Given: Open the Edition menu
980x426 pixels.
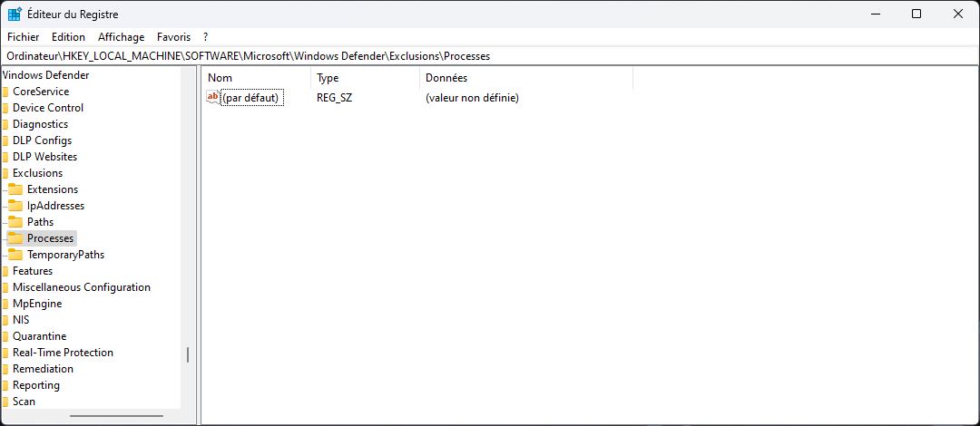Looking at the screenshot, I should coord(68,37).
